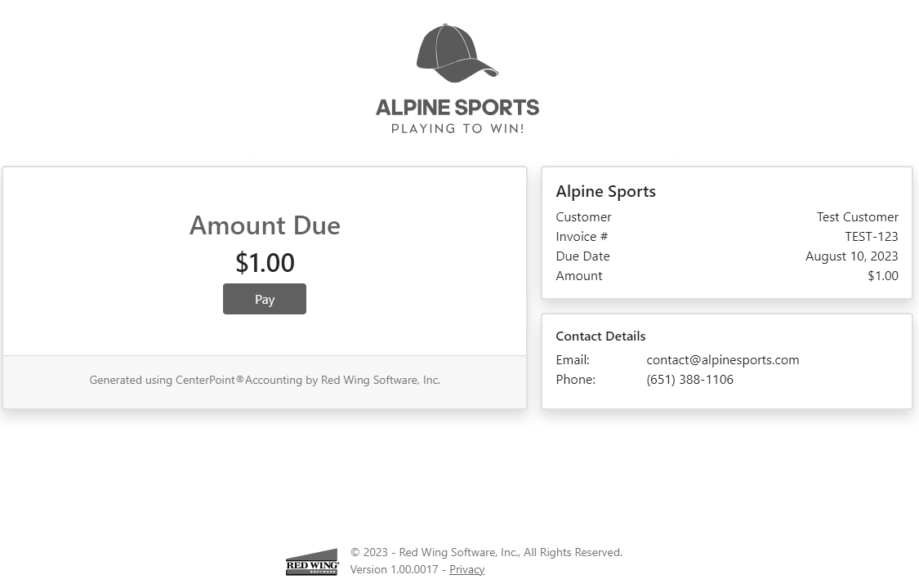Click the Invoice # label
The image size is (919, 588).
coord(582,237)
